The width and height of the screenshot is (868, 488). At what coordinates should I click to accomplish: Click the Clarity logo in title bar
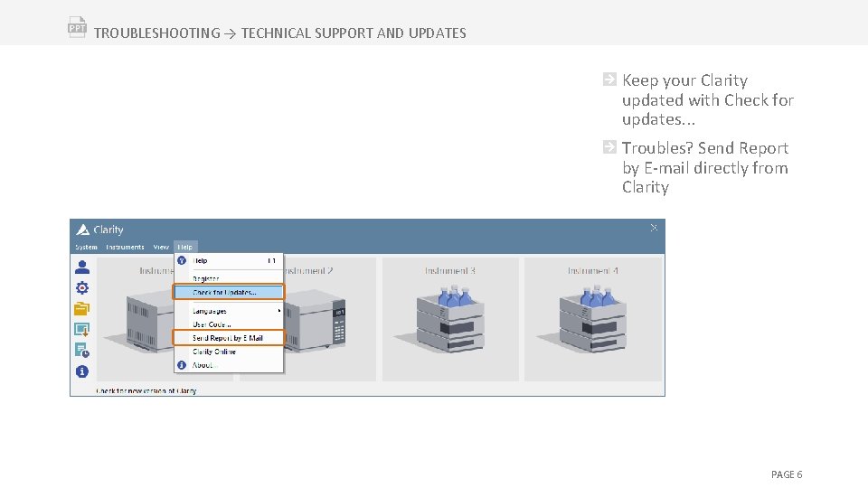(x=83, y=230)
